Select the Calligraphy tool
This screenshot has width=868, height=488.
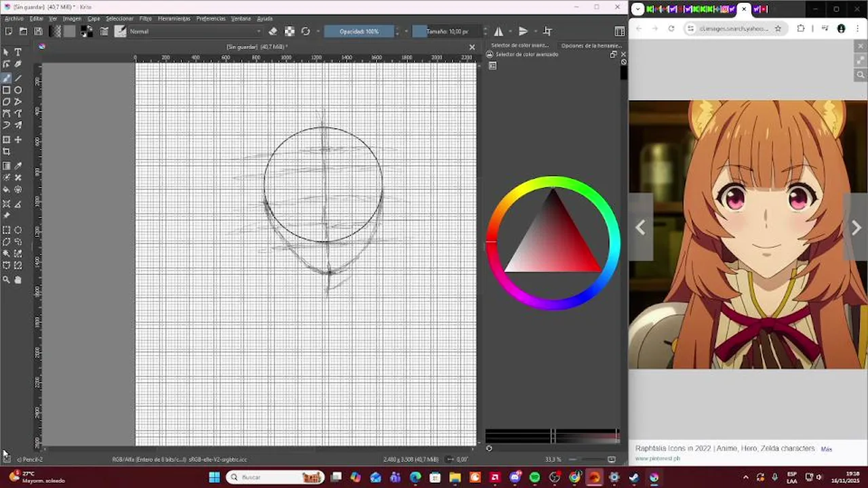(18, 64)
